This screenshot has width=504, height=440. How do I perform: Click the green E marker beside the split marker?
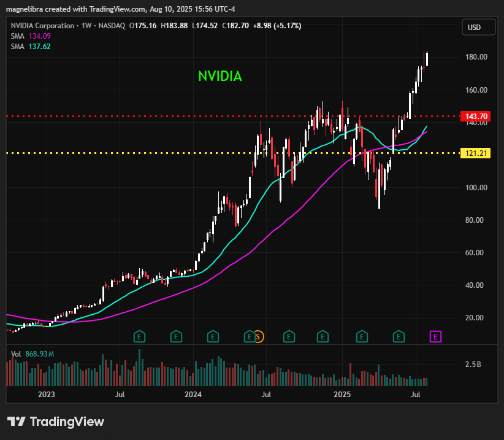pos(249,337)
